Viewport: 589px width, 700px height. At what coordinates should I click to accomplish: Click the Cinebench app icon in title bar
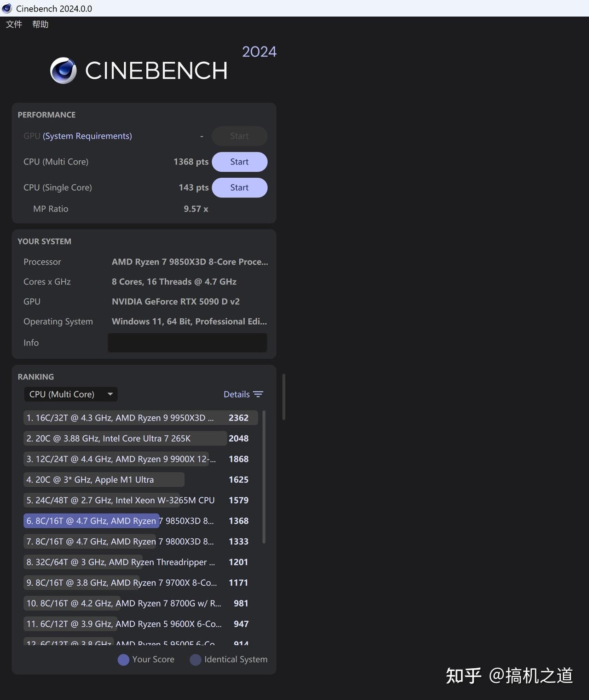[x=7, y=8]
